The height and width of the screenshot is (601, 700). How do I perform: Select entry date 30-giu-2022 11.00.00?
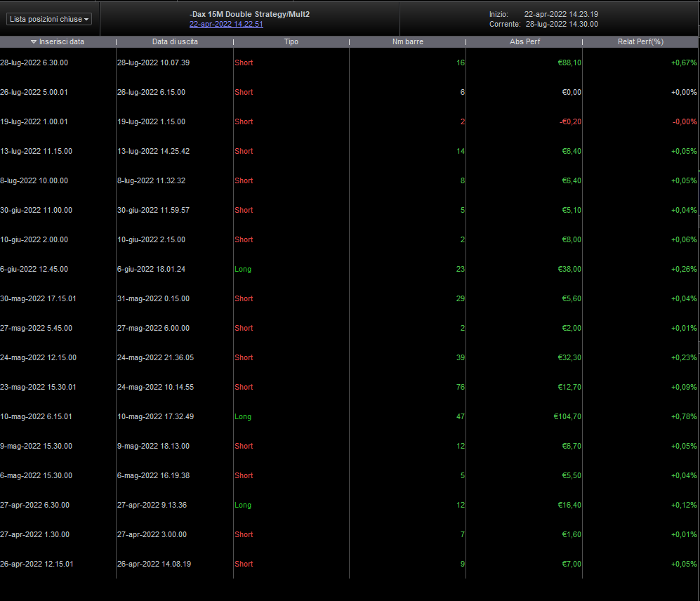(37, 210)
